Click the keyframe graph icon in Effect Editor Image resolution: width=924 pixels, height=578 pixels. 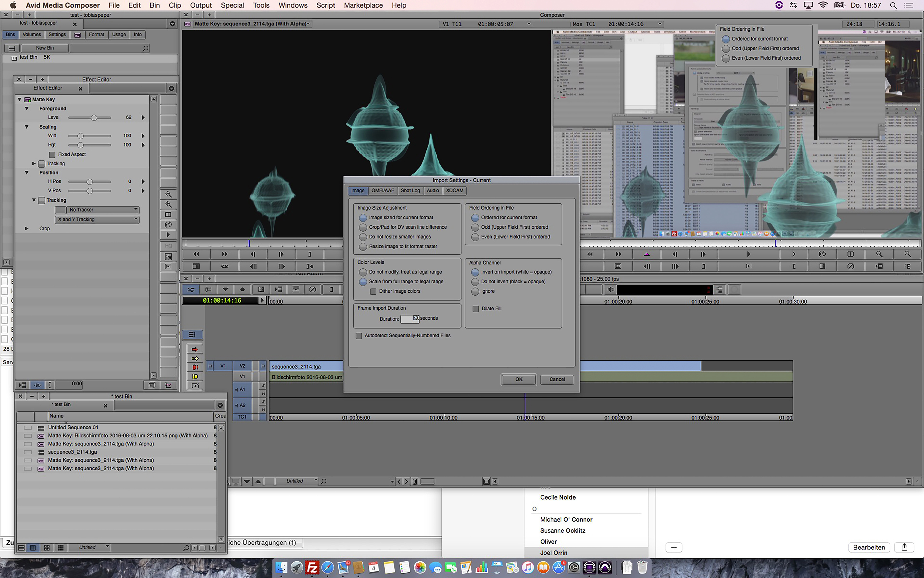pos(168,385)
